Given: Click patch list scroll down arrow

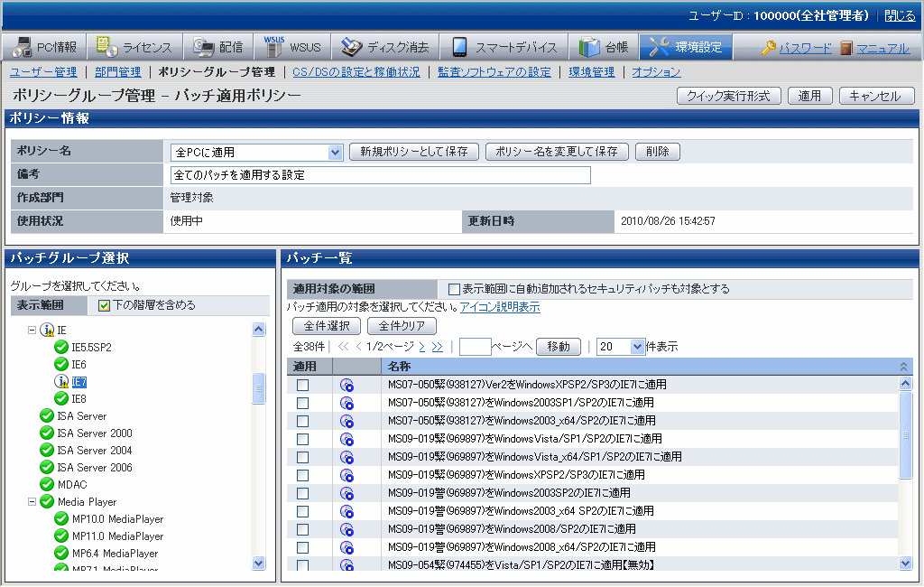Looking at the screenshot, I should point(906,563).
